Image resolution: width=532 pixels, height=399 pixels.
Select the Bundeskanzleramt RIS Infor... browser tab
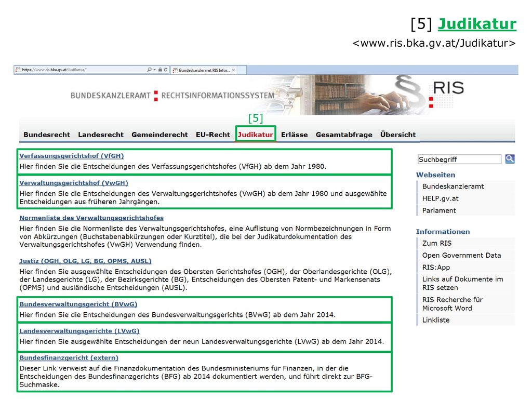204,70
